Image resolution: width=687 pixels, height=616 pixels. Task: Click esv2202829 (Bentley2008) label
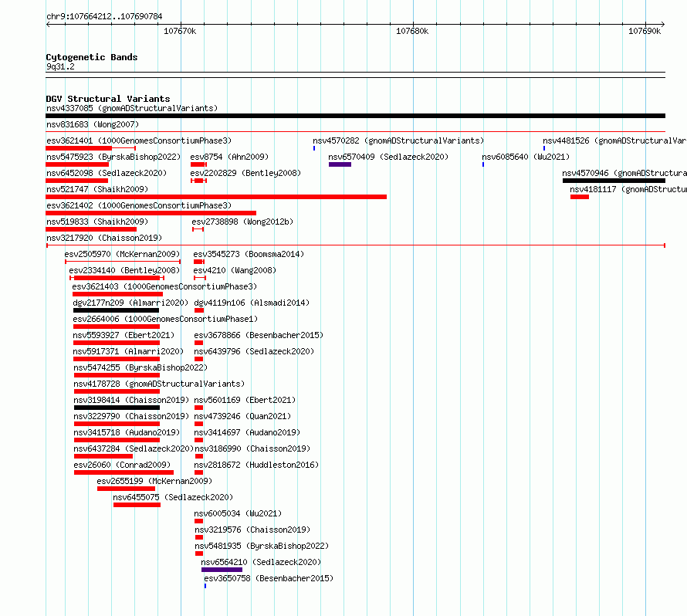(x=245, y=173)
